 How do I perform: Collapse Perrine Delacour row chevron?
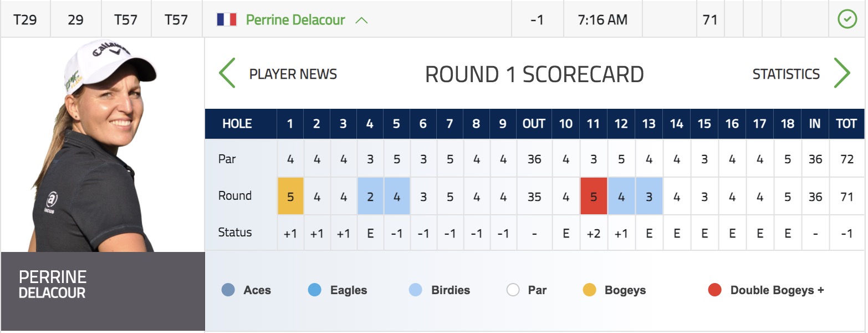[x=361, y=21]
